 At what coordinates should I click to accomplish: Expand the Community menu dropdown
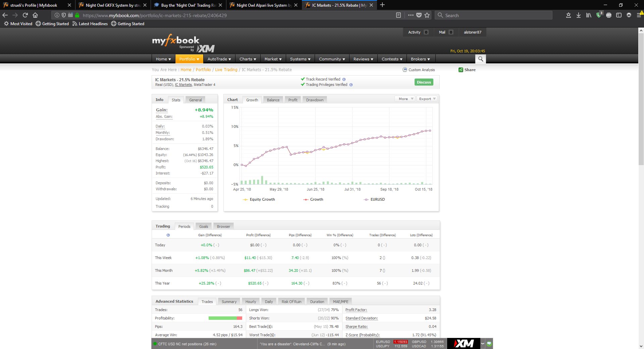point(332,59)
